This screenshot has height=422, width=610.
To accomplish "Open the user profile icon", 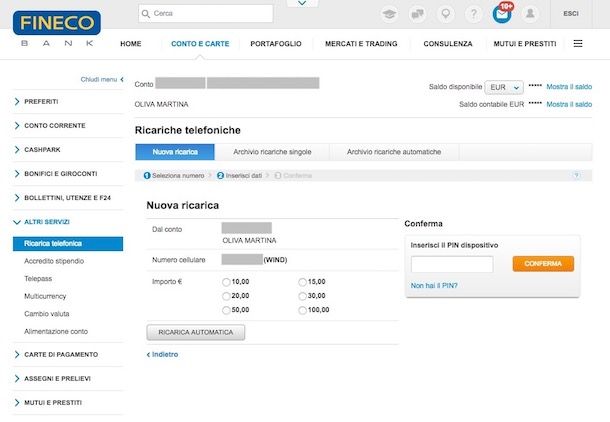I will tap(530, 14).
